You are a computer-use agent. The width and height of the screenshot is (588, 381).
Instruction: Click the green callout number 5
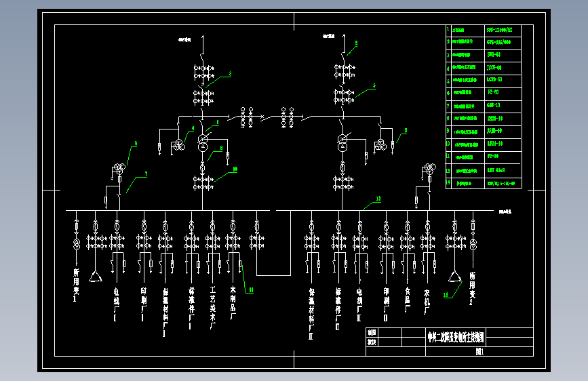[x=374, y=85]
